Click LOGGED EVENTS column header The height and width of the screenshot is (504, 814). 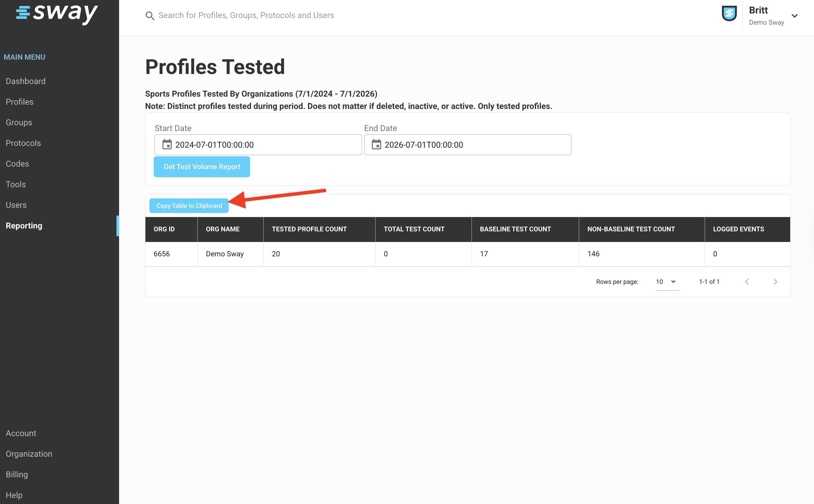coord(747,229)
